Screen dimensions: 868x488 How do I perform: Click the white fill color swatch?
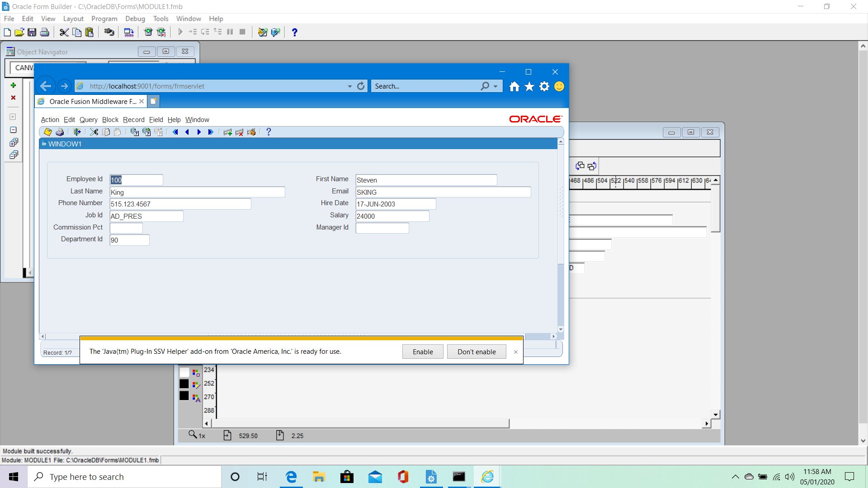tap(184, 372)
